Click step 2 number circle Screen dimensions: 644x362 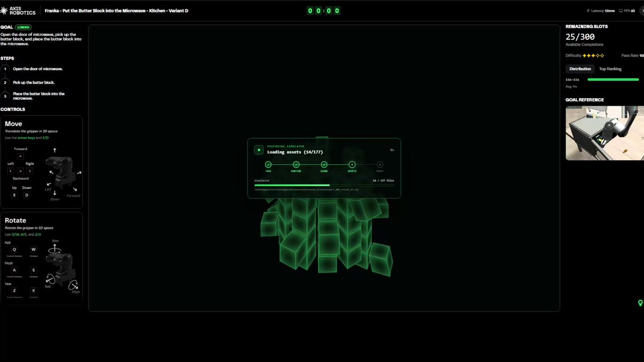click(x=5, y=83)
